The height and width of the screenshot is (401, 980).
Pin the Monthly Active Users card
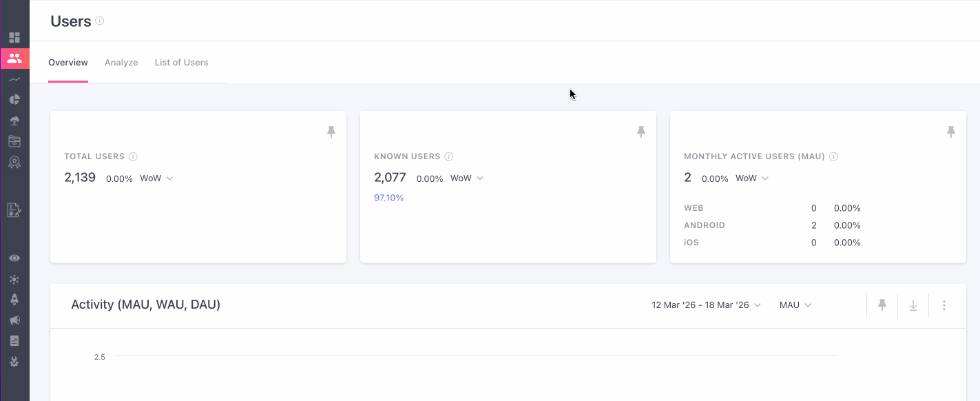coord(951,132)
